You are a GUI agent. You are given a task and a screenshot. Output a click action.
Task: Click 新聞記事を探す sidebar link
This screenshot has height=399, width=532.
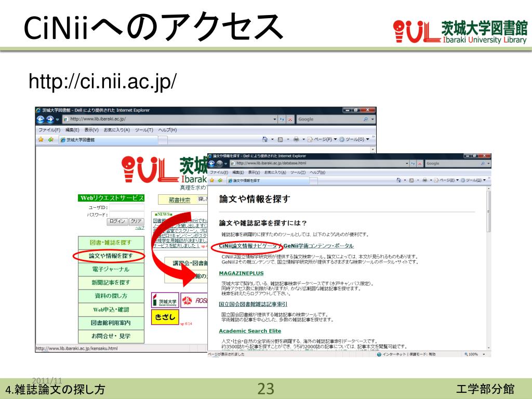(x=111, y=283)
